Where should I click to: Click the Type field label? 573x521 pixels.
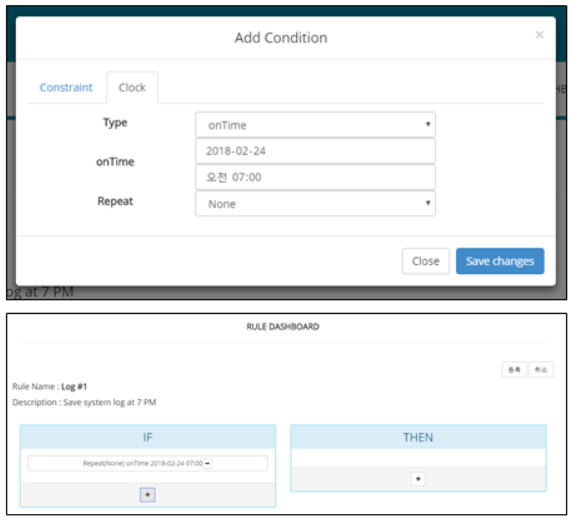coord(115,123)
